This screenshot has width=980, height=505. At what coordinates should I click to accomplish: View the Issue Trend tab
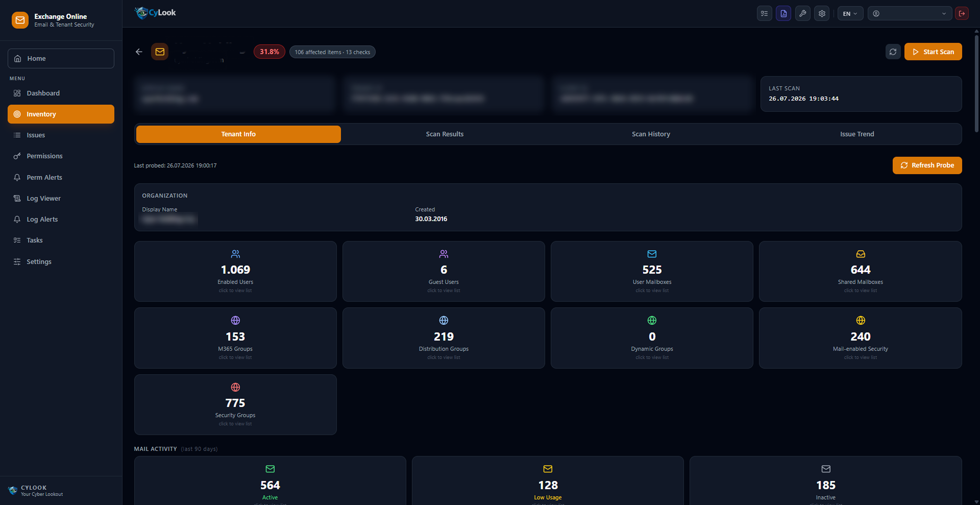pos(857,134)
